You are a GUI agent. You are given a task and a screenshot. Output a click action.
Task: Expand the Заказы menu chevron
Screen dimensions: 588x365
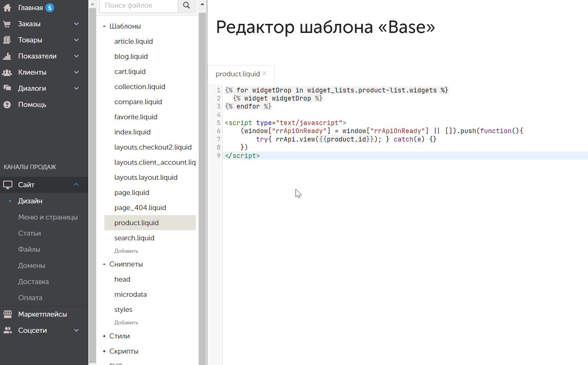76,24
